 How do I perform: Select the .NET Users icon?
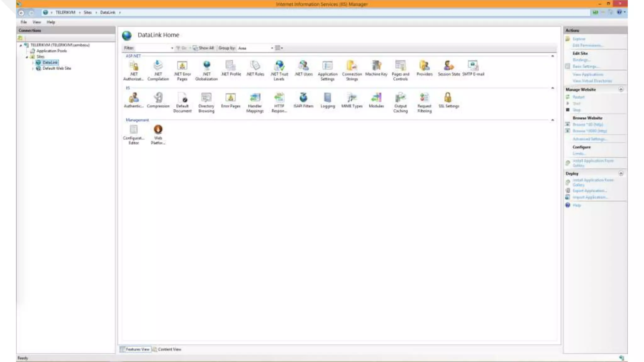[303, 68]
